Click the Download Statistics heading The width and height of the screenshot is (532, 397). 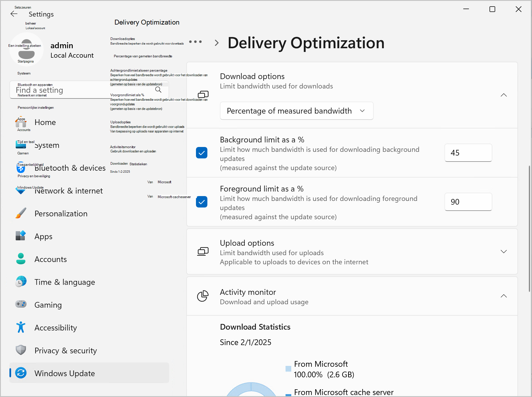(x=255, y=327)
